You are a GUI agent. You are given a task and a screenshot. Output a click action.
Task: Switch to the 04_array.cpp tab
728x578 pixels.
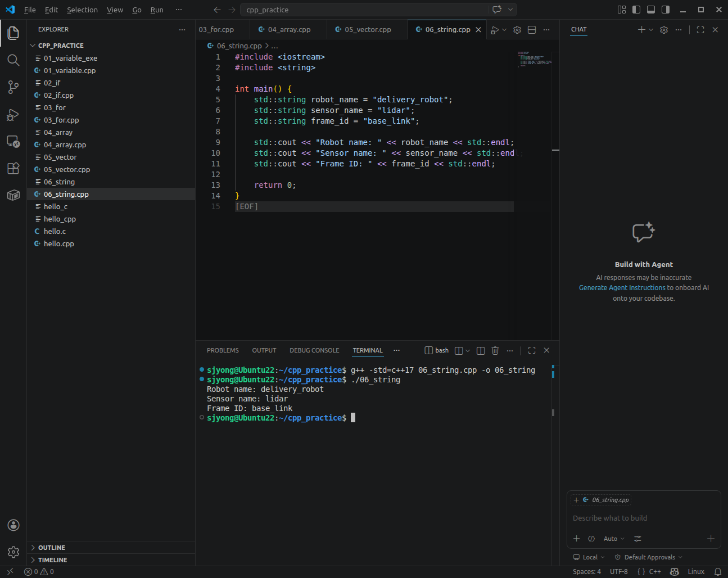pos(288,30)
